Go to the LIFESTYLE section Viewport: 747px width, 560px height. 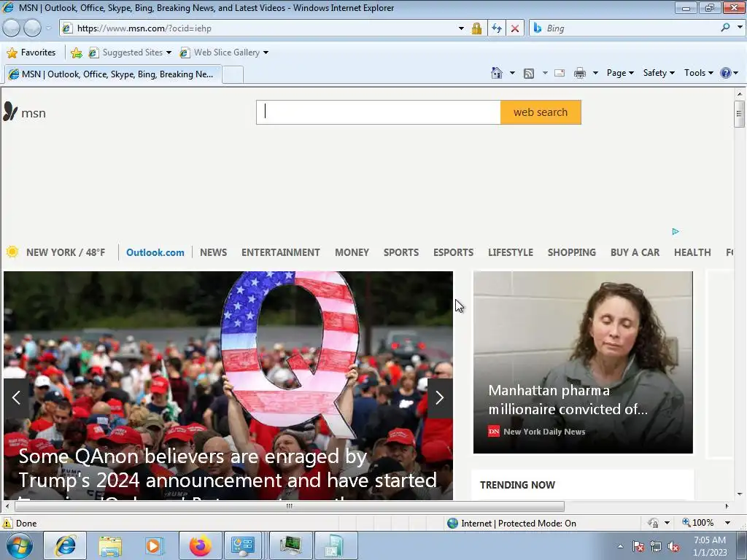(x=510, y=252)
